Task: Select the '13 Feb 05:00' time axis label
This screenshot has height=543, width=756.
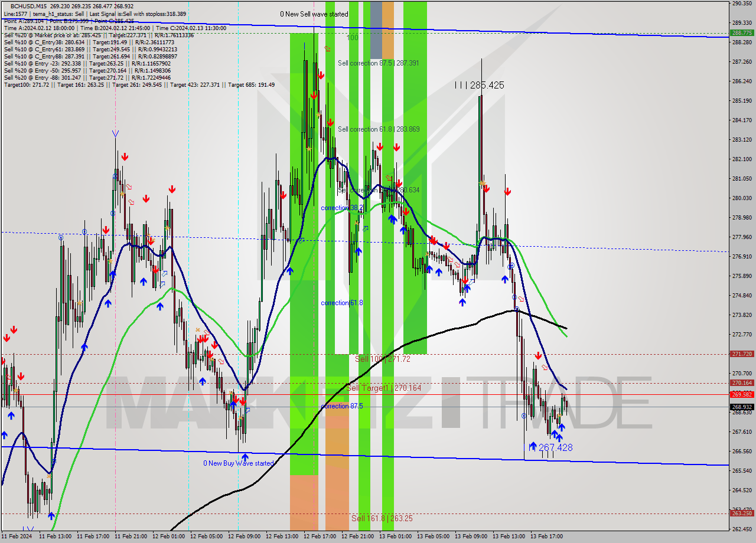Action: click(433, 537)
